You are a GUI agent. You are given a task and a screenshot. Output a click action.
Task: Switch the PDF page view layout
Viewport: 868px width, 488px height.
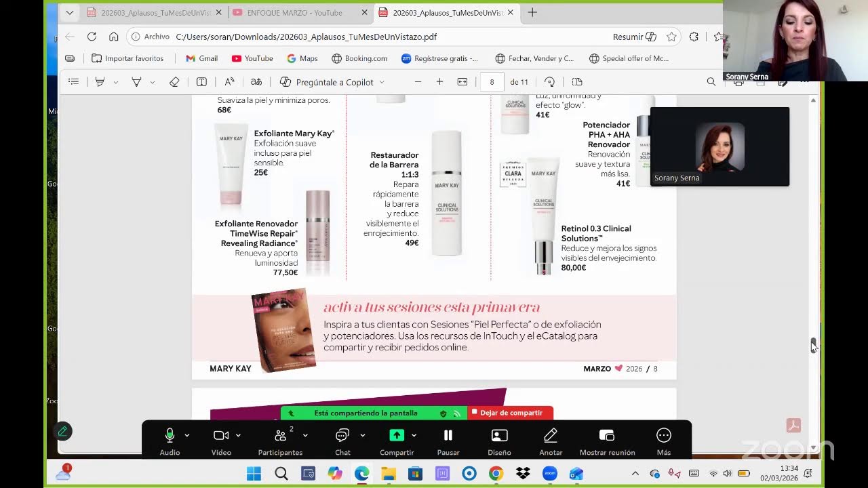577,82
